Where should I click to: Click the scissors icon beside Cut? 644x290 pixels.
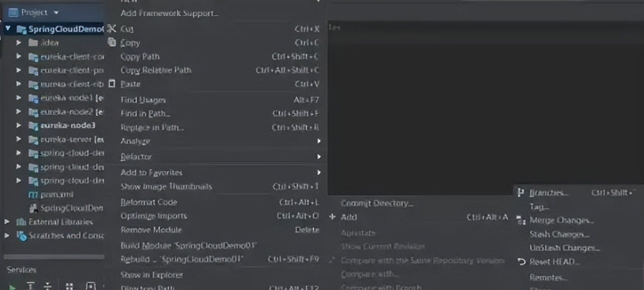coord(112,29)
